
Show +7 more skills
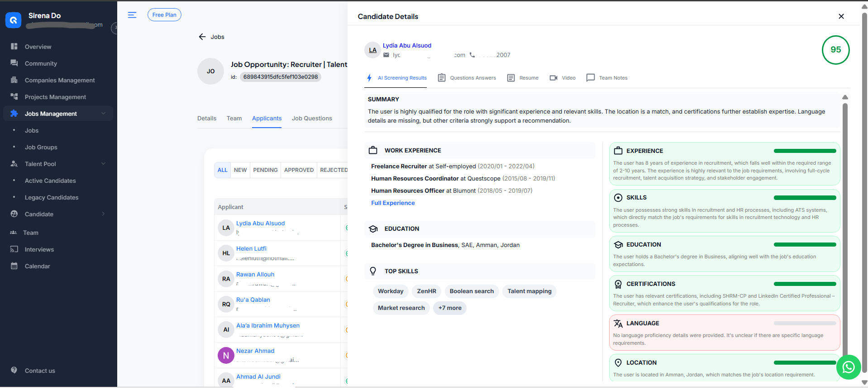(450, 308)
